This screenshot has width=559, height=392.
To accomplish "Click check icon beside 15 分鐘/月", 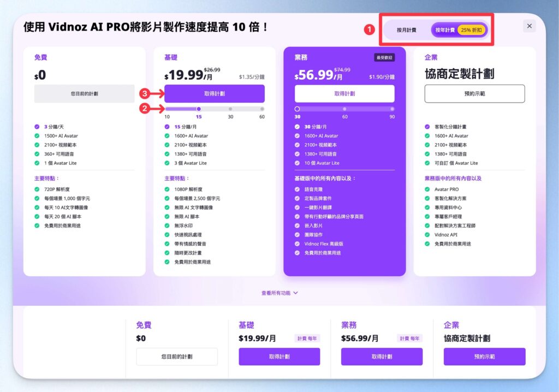I will (x=167, y=127).
